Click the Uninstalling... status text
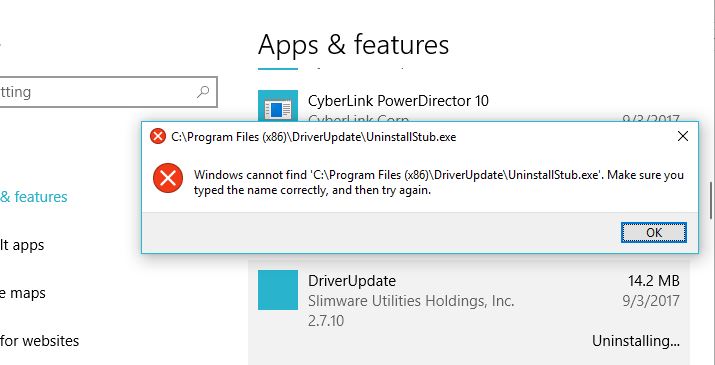This screenshot has height=365, width=715. [x=636, y=341]
